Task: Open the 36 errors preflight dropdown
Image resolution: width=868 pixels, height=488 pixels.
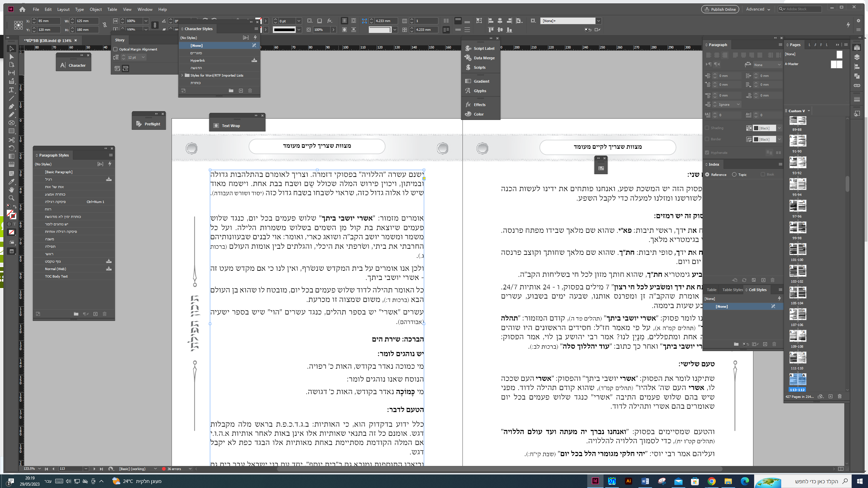Action: pyautogui.click(x=190, y=469)
